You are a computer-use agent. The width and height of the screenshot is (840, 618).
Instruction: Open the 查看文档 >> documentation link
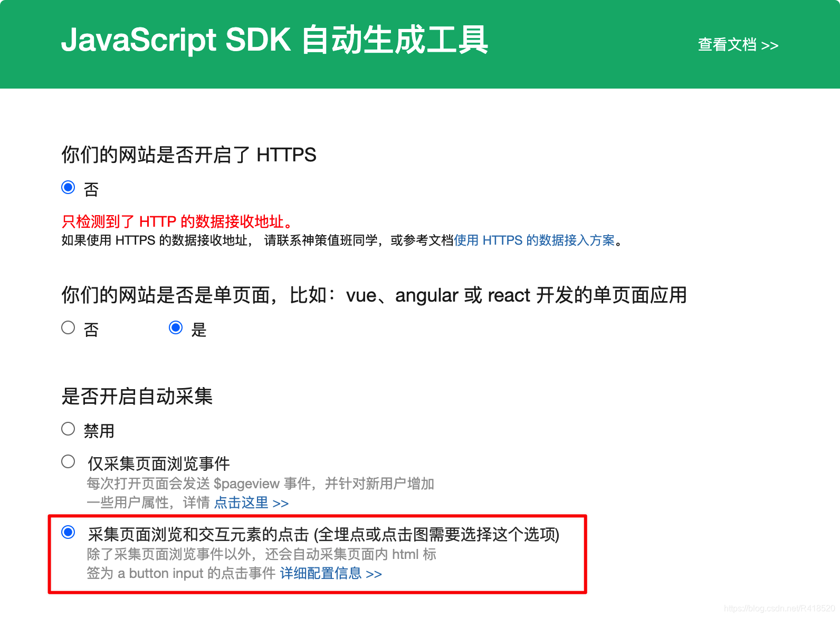(x=738, y=45)
